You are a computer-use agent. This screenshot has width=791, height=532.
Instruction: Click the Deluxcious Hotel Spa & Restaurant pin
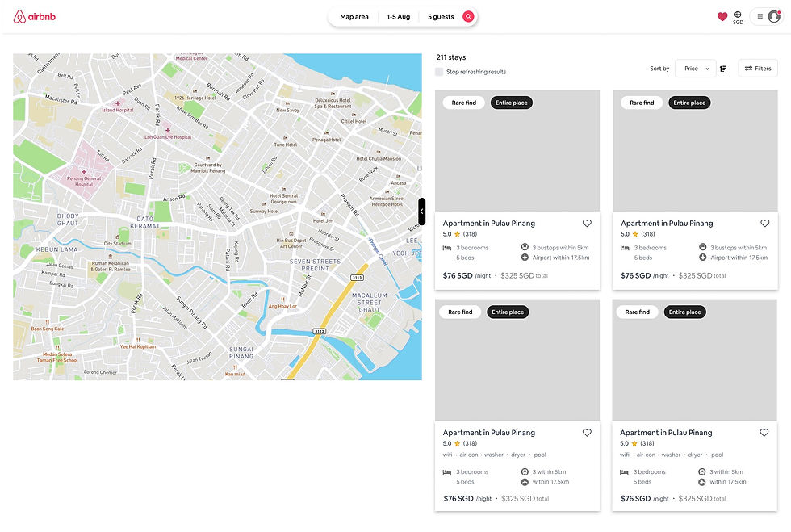[x=333, y=94]
